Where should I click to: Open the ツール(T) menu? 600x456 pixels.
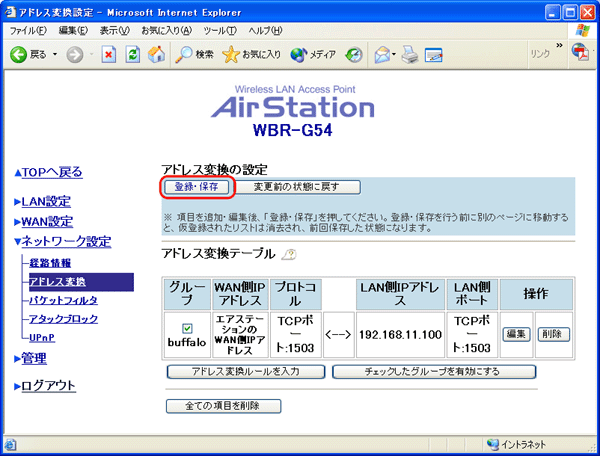pyautogui.click(x=220, y=31)
